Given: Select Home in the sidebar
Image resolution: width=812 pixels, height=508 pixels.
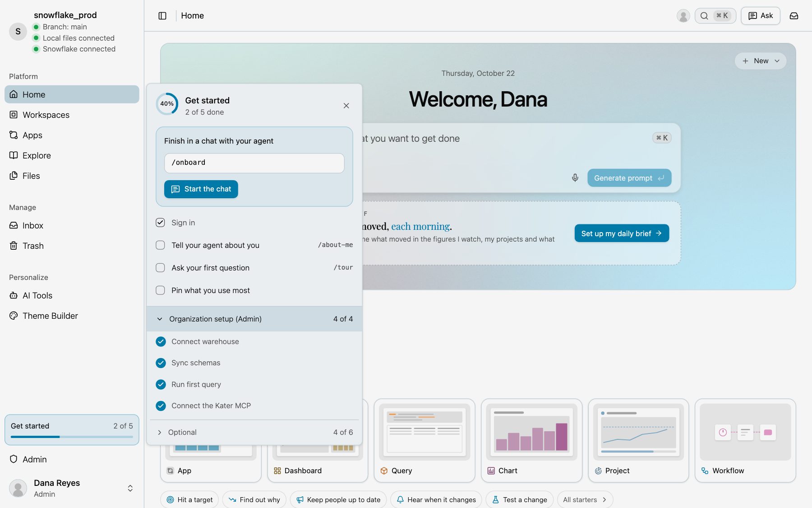Looking at the screenshot, I should 72,94.
